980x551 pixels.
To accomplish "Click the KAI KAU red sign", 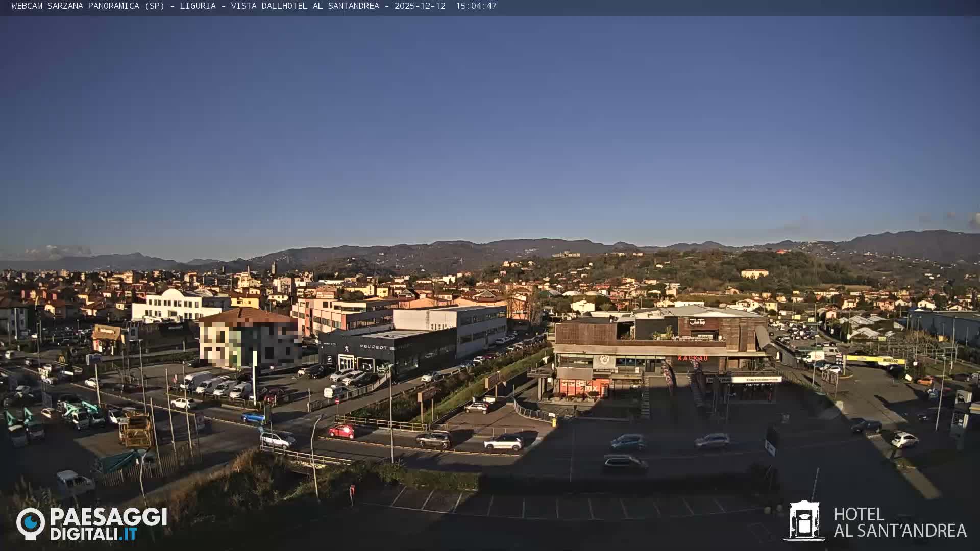I will pyautogui.click(x=694, y=359).
